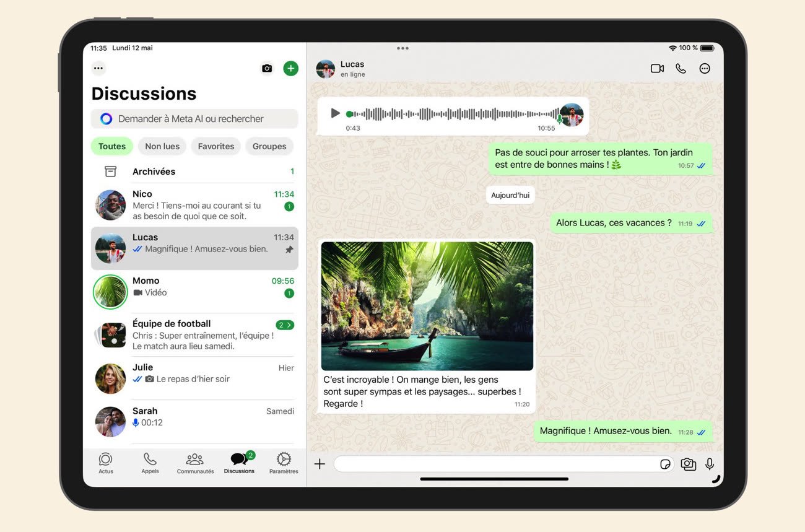Click the unread badge on Nico row
Viewport: 805px width, 532px height.
click(x=289, y=206)
